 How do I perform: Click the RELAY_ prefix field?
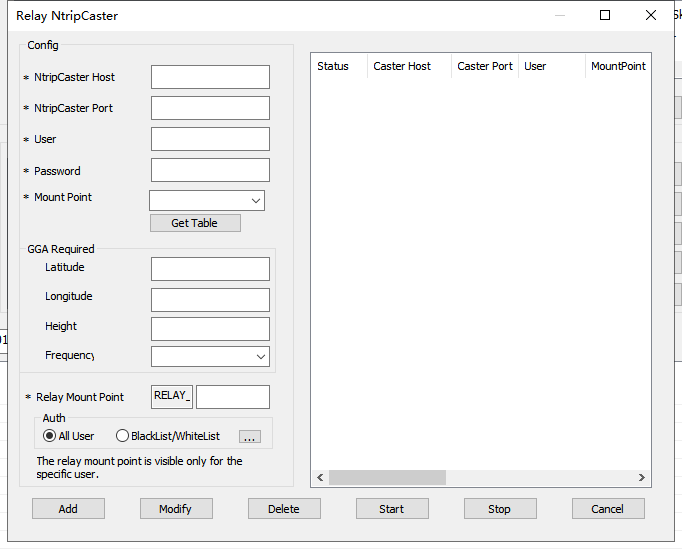click(172, 397)
